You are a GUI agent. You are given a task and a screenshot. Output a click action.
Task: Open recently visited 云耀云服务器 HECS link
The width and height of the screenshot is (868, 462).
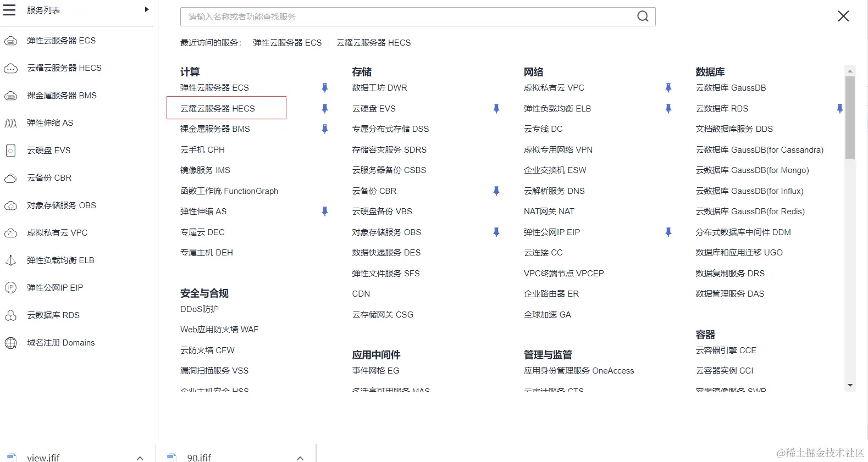(373, 43)
